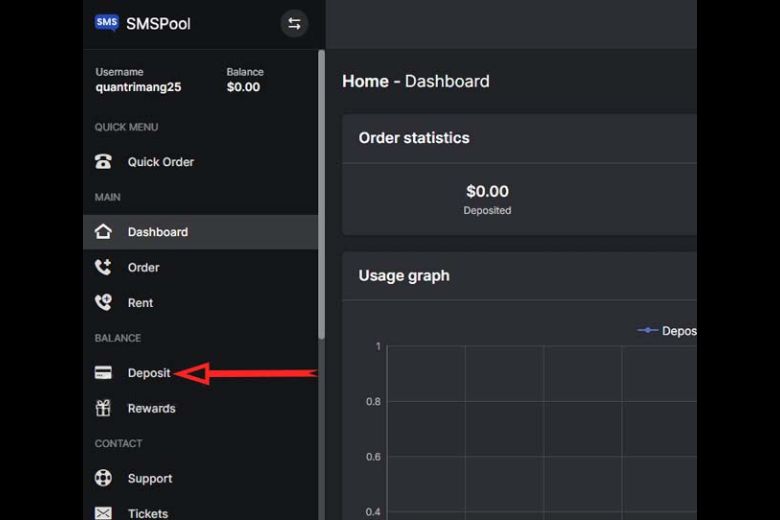Toggle the Deposited series in graph legend
Image resolution: width=780 pixels, height=520 pixels.
point(668,331)
